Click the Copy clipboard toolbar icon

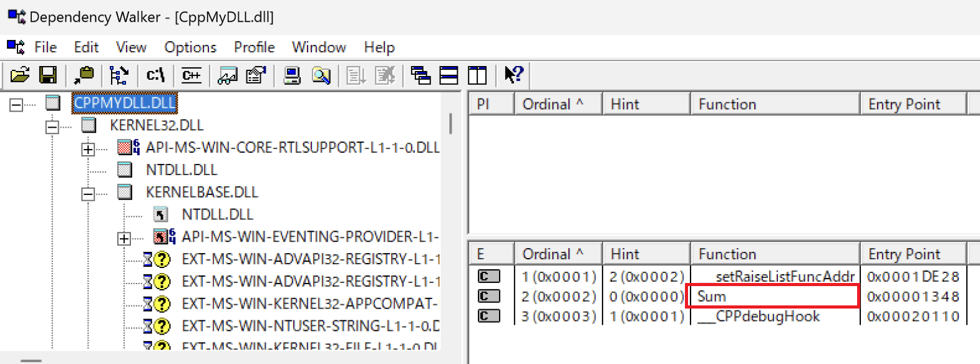pyautogui.click(x=84, y=75)
